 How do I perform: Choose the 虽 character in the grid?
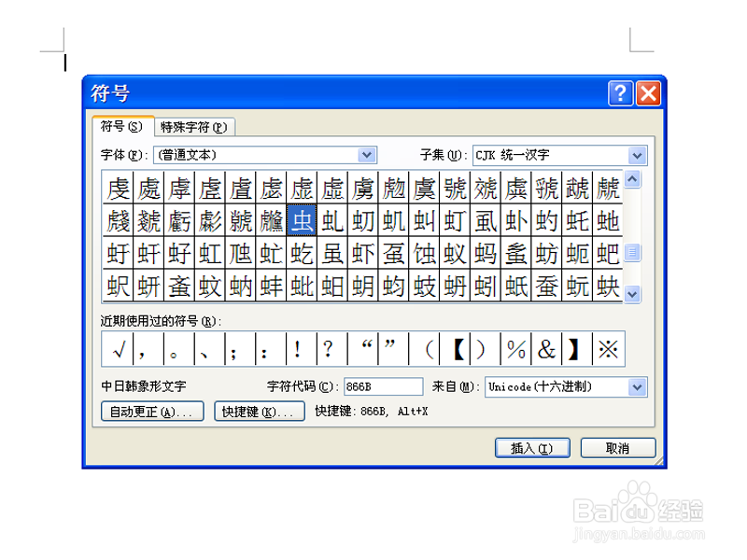(x=332, y=253)
